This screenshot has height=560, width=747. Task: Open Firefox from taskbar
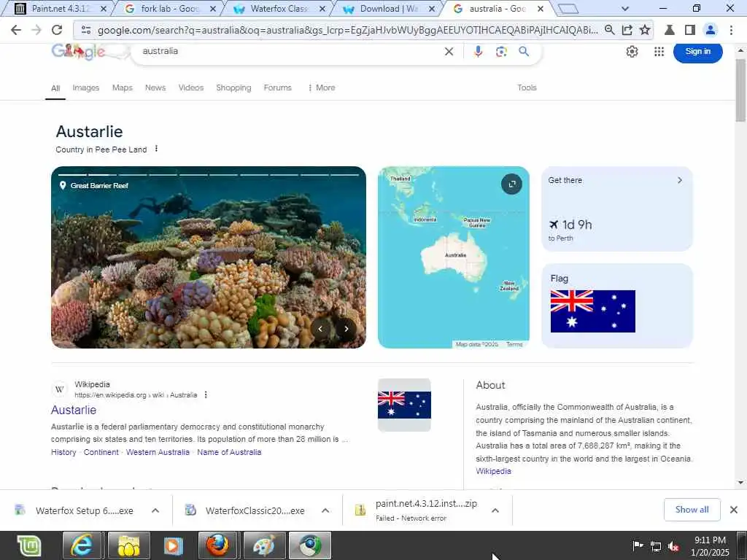(217, 545)
